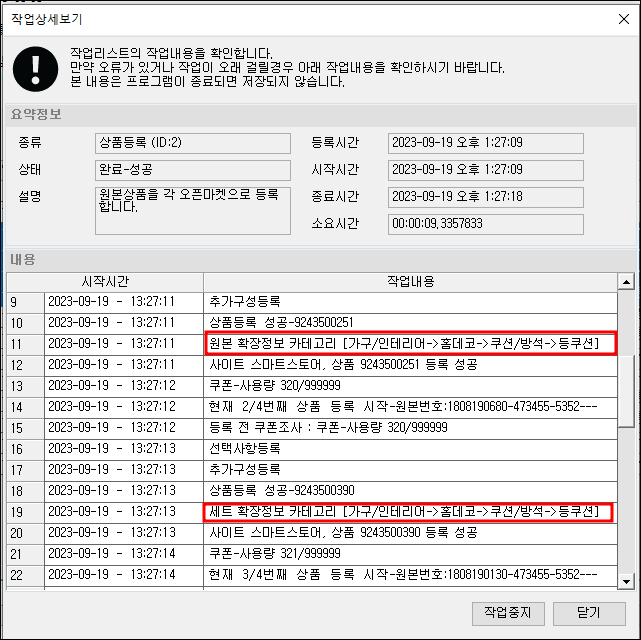641x640 pixels.
Task: Click row number 14 cell
Action: click(25, 407)
